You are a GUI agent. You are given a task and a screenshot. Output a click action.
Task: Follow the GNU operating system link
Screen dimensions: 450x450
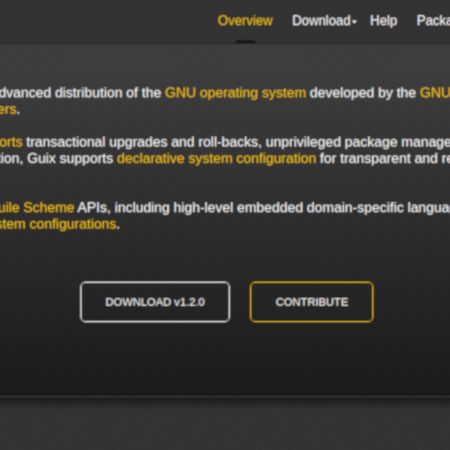[235, 93]
